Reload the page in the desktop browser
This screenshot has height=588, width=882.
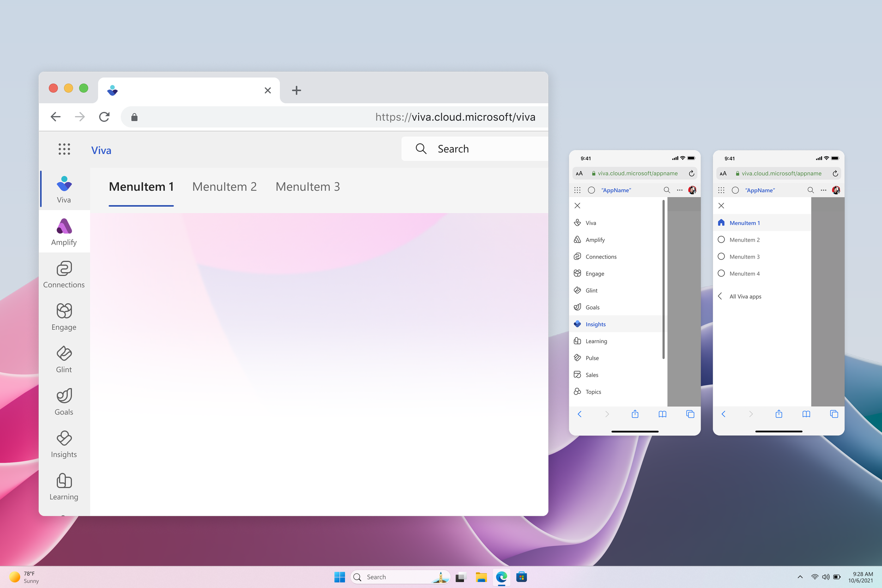(x=104, y=117)
